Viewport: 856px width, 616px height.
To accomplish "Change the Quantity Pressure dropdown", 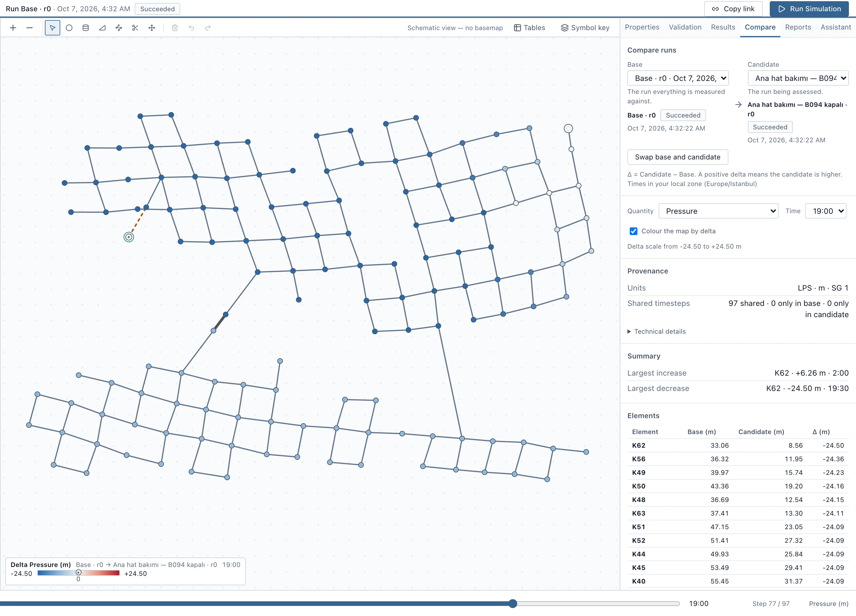I will (x=718, y=211).
